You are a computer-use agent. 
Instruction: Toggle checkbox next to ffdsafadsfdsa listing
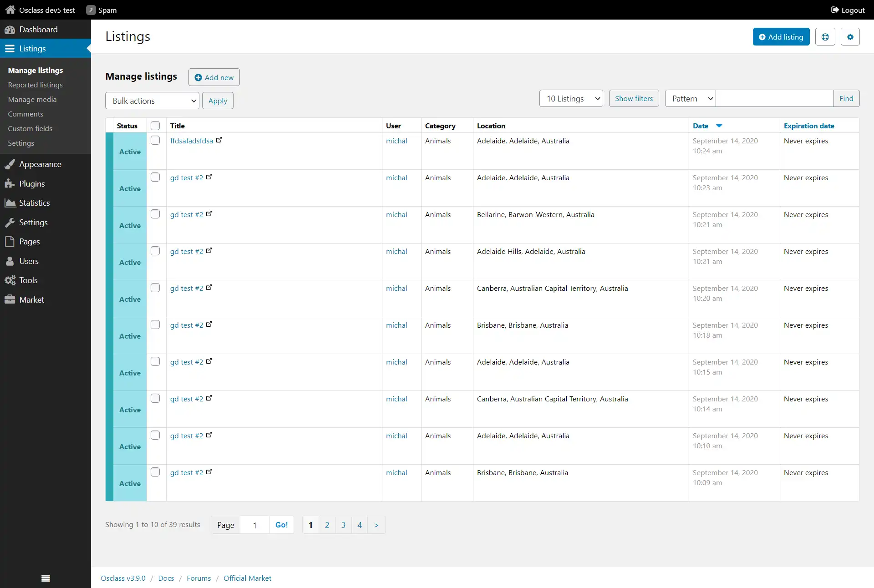(156, 140)
